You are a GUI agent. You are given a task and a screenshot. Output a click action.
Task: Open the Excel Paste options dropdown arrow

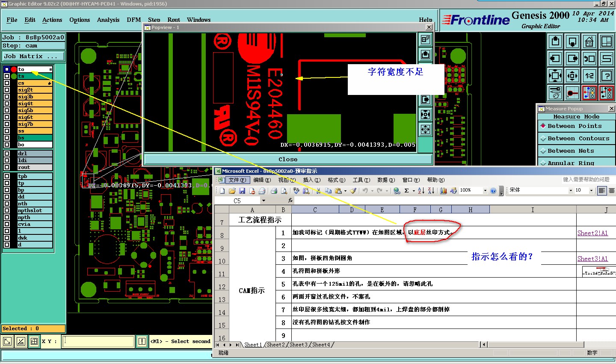[x=345, y=191]
